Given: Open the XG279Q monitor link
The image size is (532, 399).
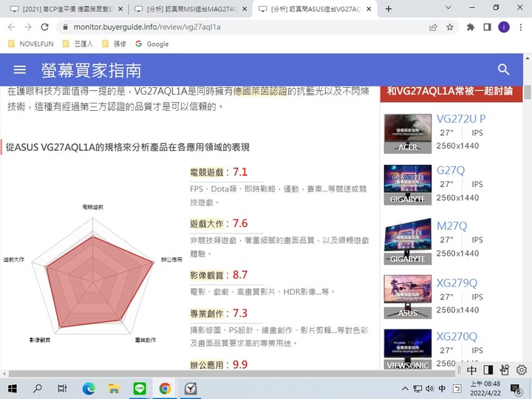Looking at the screenshot, I should tap(457, 283).
